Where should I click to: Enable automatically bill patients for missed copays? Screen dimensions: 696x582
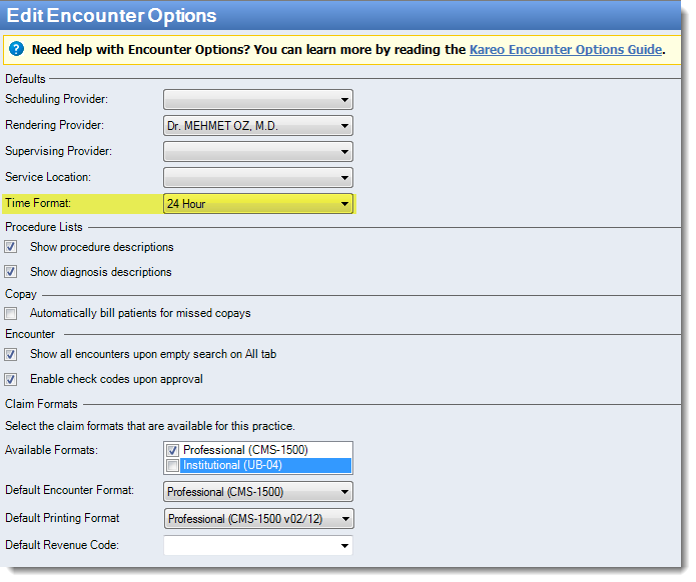coord(11,313)
